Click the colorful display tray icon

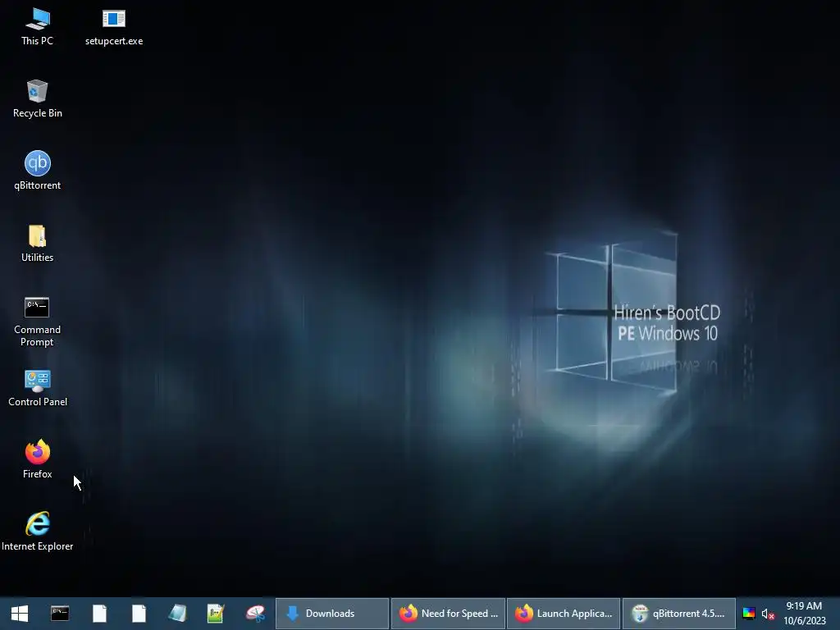748,614
